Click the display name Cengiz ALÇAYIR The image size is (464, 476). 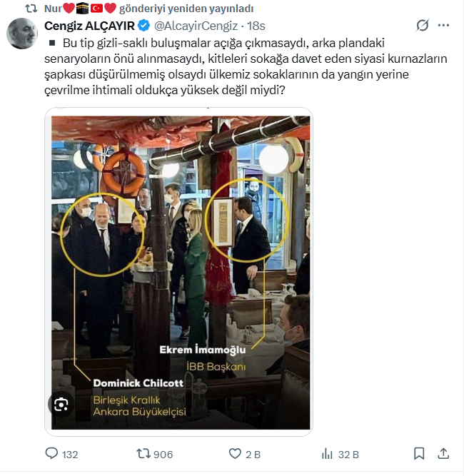point(89,26)
